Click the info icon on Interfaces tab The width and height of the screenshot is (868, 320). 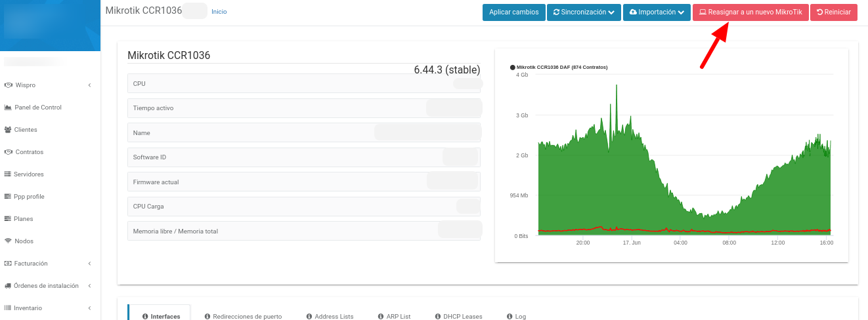[x=145, y=317]
